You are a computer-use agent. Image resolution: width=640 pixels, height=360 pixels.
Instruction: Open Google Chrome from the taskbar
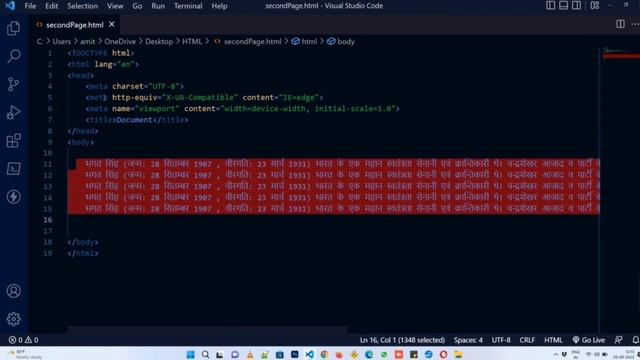tap(324, 354)
